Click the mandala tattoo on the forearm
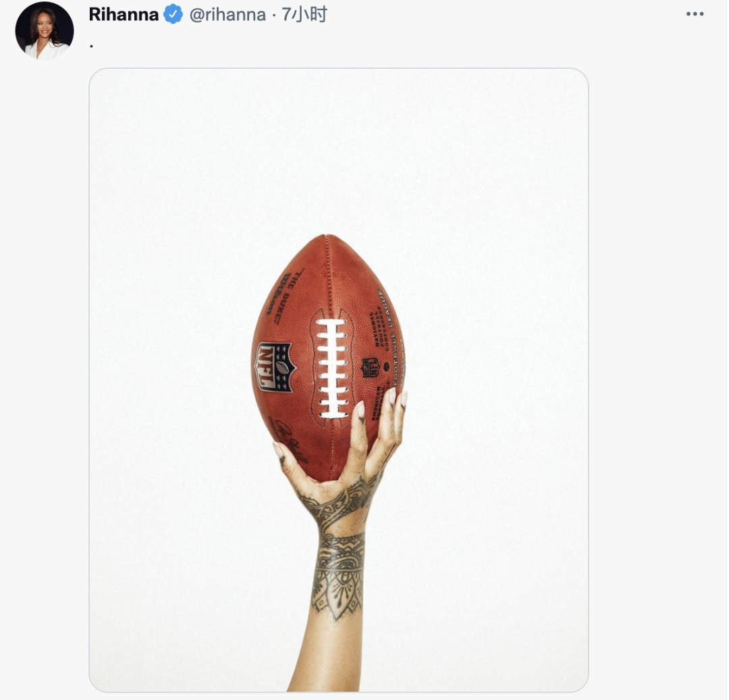729x700 pixels. (x=338, y=576)
